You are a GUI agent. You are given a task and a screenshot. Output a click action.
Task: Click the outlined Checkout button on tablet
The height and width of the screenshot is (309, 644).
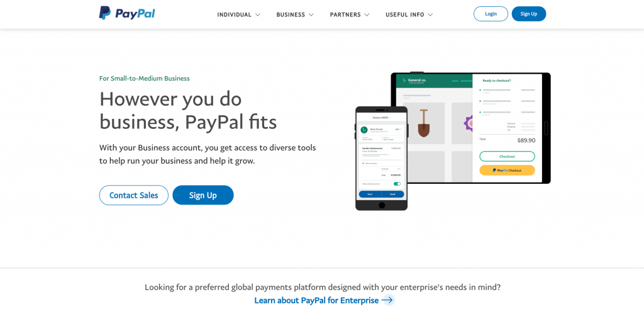(x=507, y=157)
